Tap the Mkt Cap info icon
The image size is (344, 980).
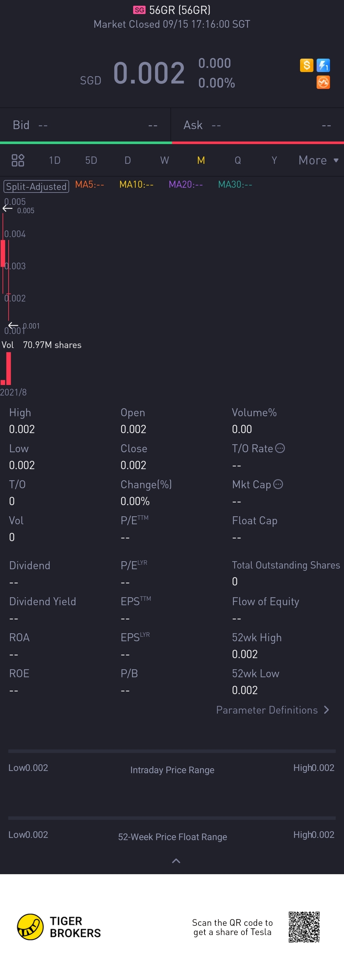pyautogui.click(x=278, y=484)
